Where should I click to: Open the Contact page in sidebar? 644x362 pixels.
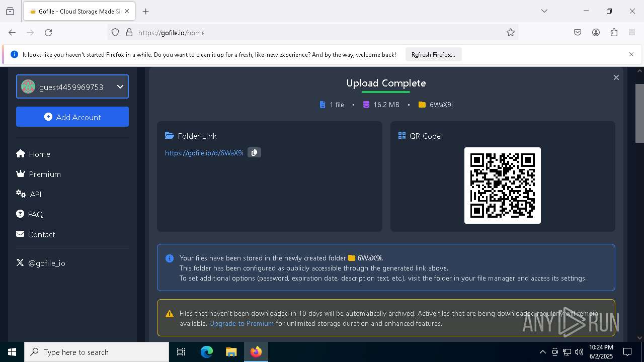tap(35, 234)
